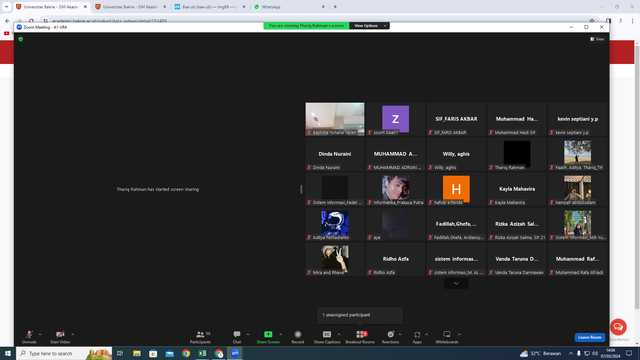The width and height of the screenshot is (640, 360).
Task: Click the green screen-viewing notification banner
Action: click(306, 26)
